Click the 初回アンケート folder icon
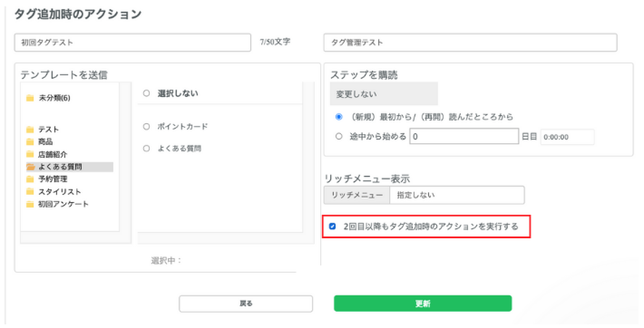Image resolution: width=644 pixels, height=328 pixels. pyautogui.click(x=30, y=204)
